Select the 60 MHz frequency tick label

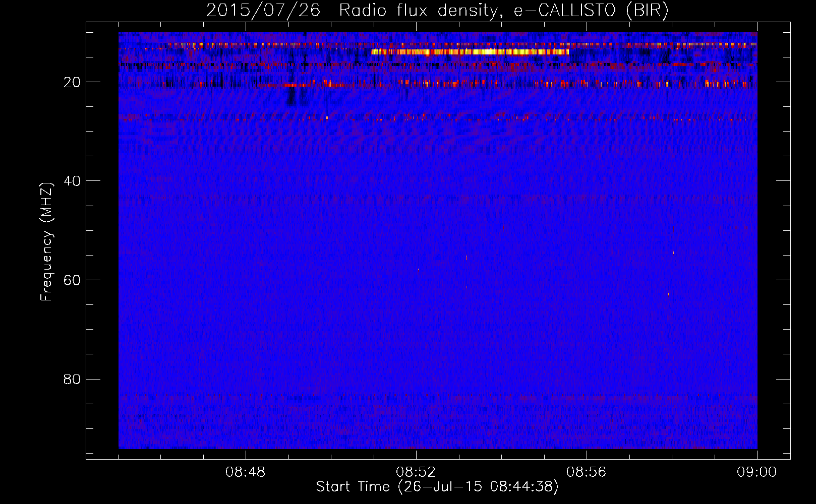click(x=72, y=280)
